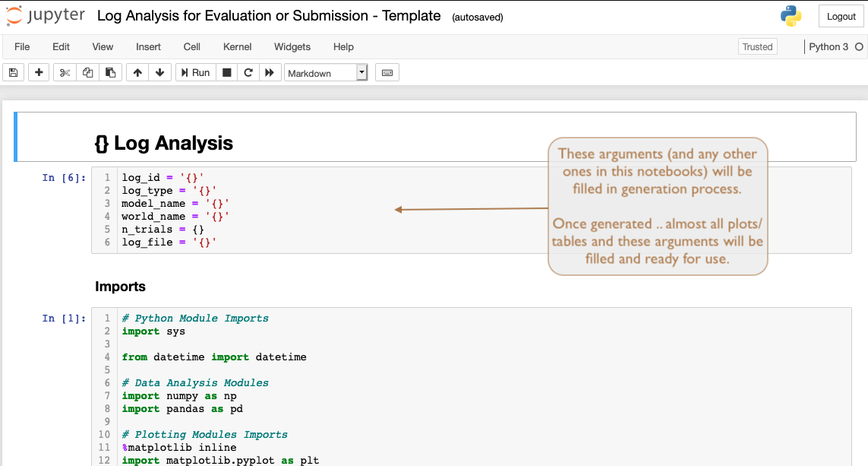This screenshot has height=466, width=868.
Task: Move the selected cell up
Action: pyautogui.click(x=137, y=71)
